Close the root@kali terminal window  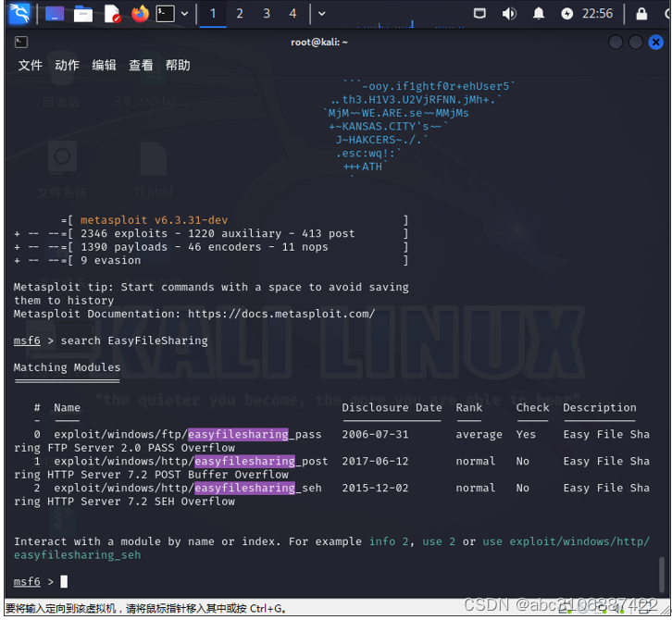(x=655, y=42)
